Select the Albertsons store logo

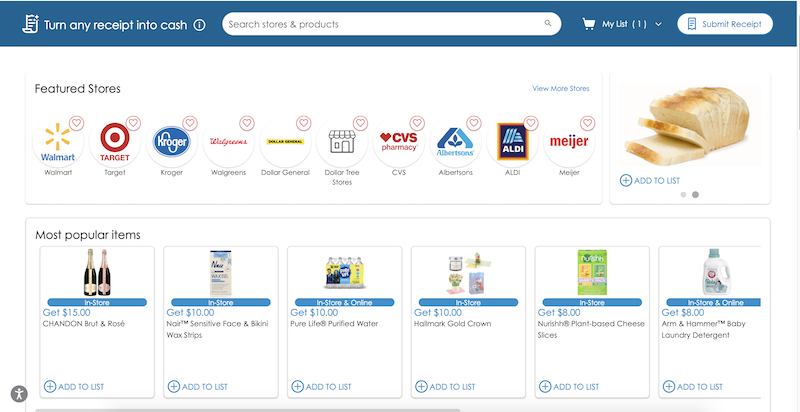coord(456,142)
